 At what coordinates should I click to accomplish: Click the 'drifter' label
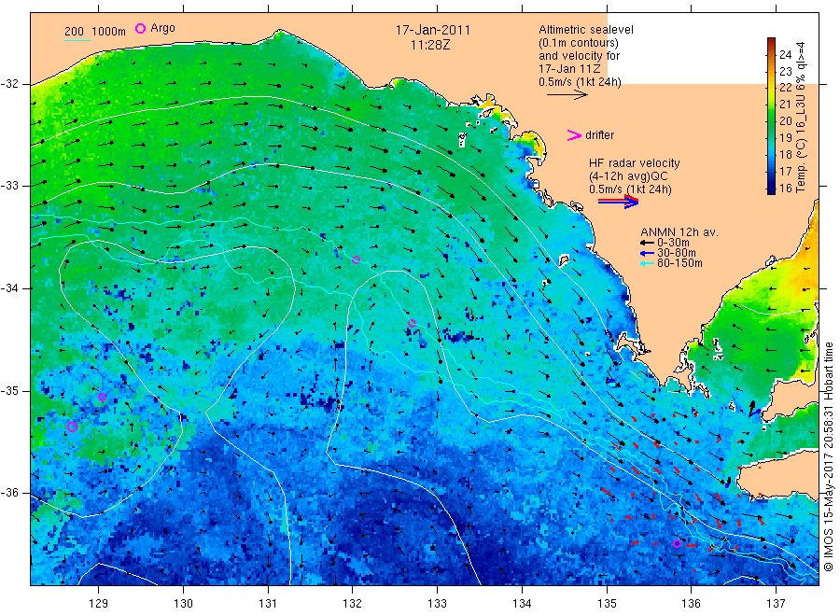pos(599,135)
